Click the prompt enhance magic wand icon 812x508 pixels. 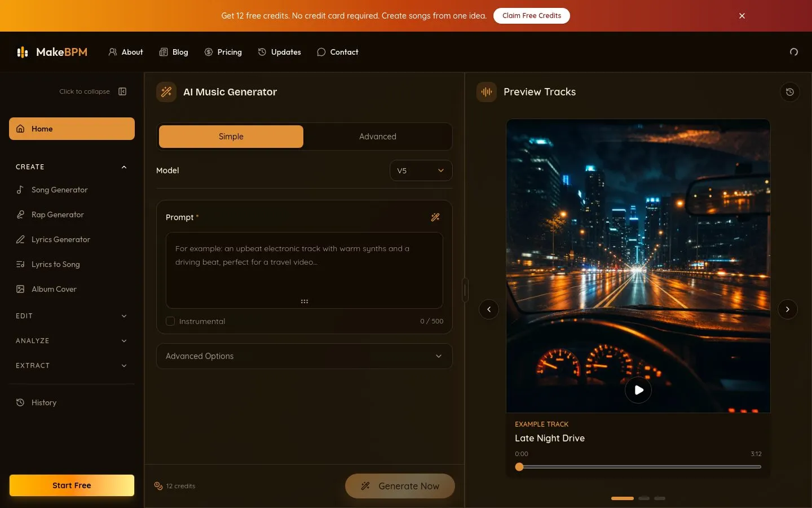click(435, 217)
